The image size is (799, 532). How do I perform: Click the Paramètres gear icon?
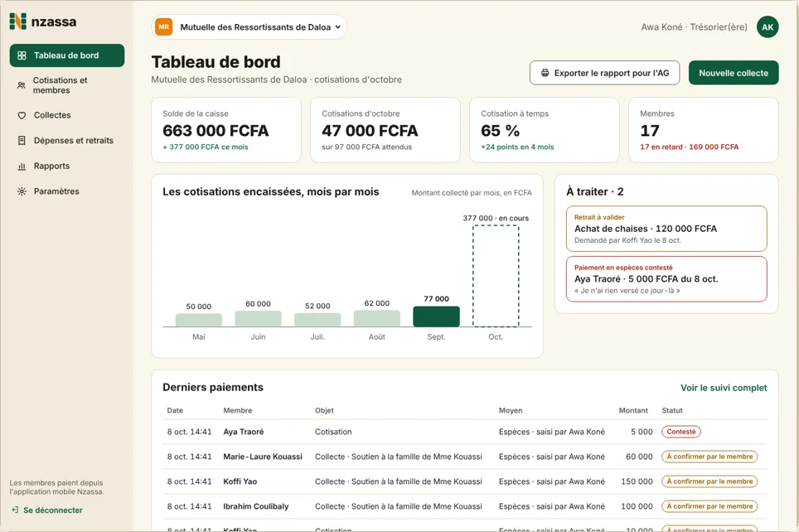point(22,191)
